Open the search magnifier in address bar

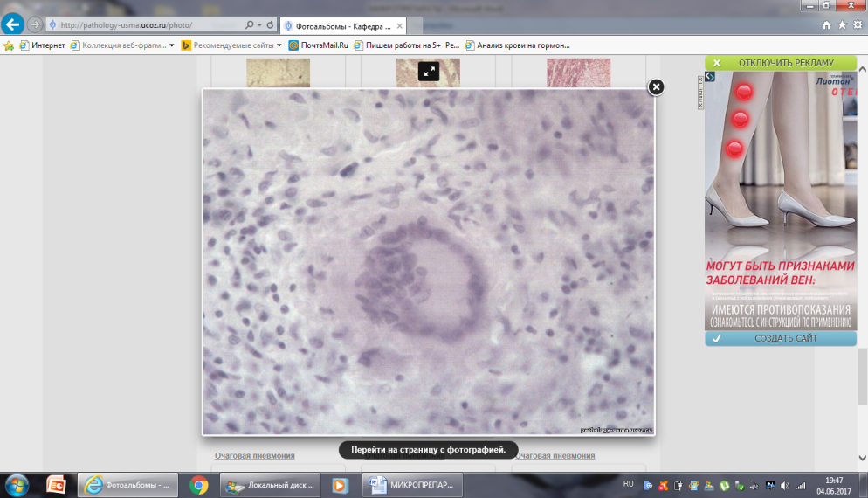(x=250, y=25)
